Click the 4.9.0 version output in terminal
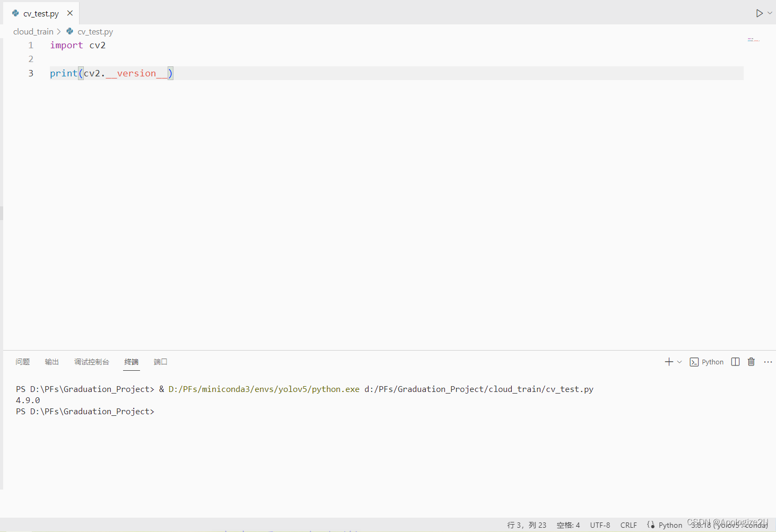The image size is (776, 532). (28, 400)
